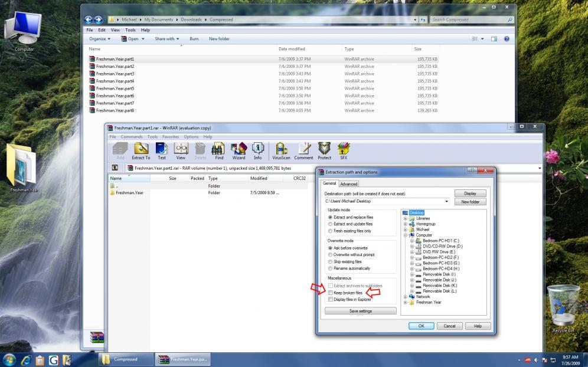This screenshot has height=367, width=588.
Task: Open the Share with dropdown in Explorer
Action: (x=167, y=39)
